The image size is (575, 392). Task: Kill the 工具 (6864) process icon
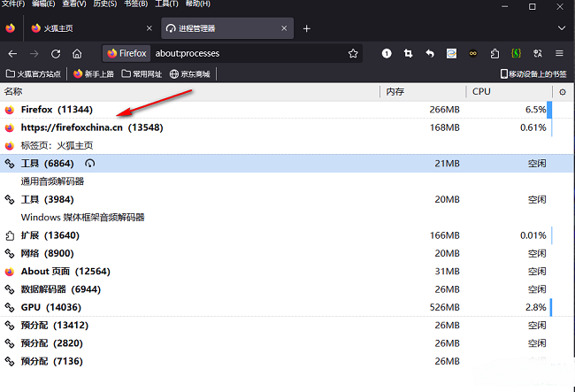coord(90,163)
